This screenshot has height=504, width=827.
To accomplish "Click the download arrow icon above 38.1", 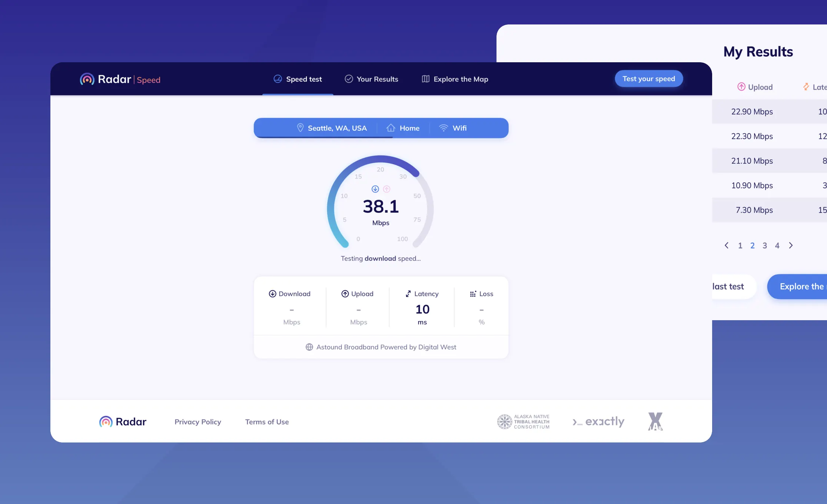I will point(375,189).
